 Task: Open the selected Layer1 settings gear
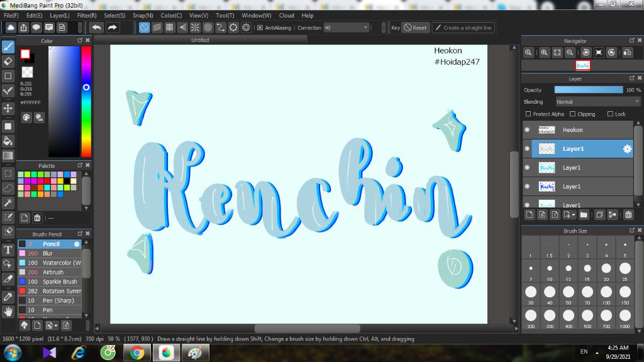627,149
